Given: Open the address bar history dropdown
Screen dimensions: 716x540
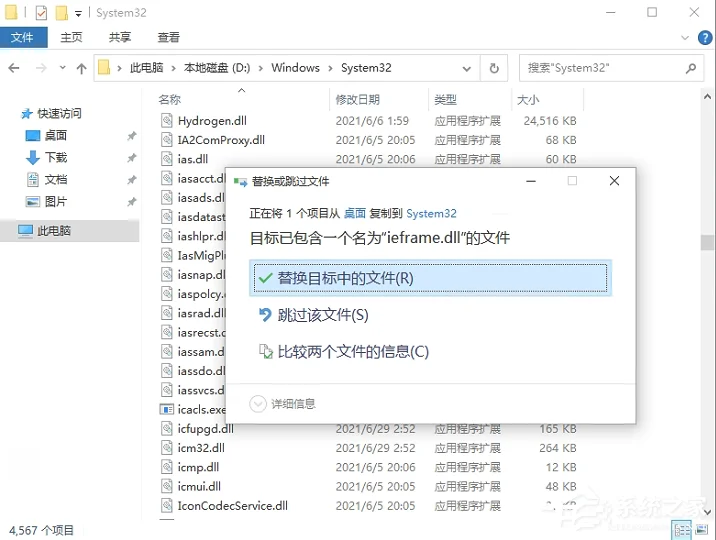Looking at the screenshot, I should tap(467, 69).
